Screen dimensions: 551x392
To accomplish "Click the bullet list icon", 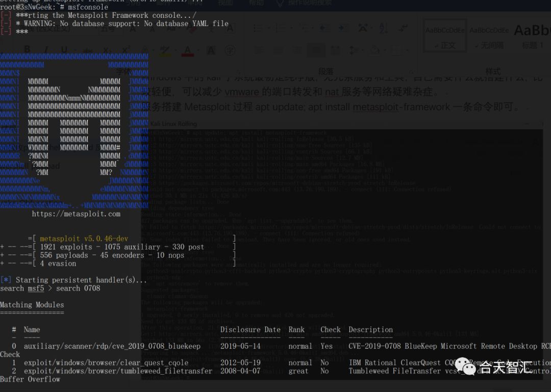I will coord(258,28).
